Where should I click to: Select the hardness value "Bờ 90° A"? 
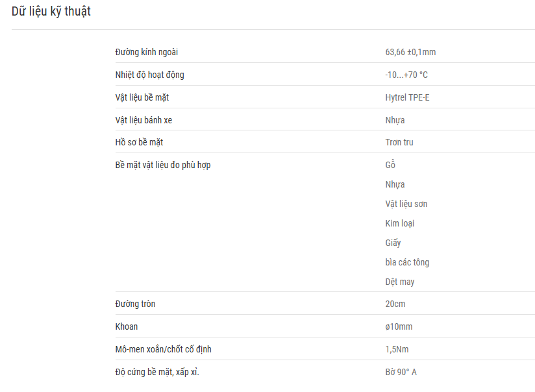click(x=401, y=373)
